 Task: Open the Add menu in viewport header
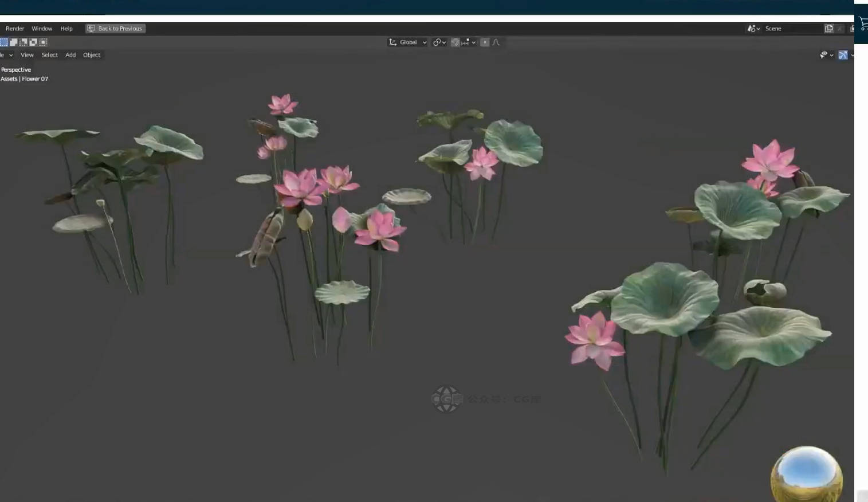70,55
